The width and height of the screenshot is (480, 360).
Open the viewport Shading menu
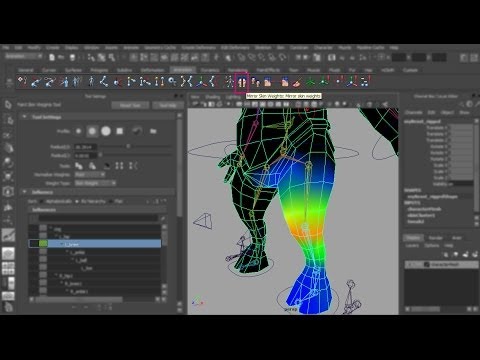212,97
